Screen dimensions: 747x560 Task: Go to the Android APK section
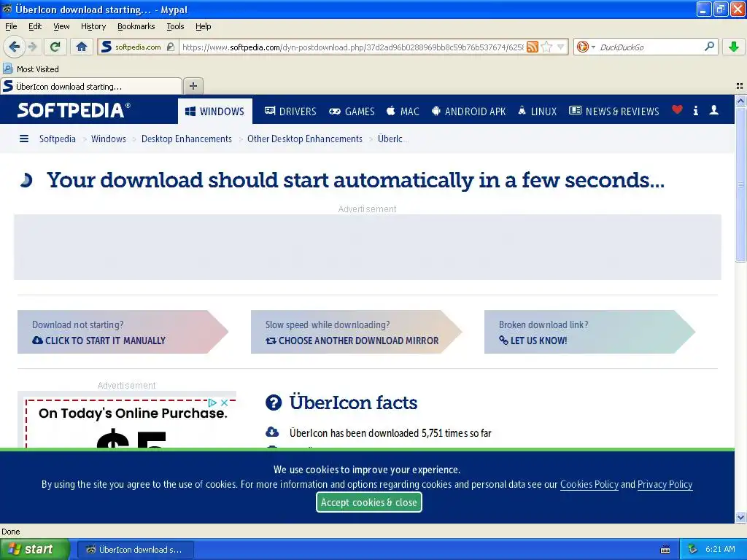tap(468, 112)
